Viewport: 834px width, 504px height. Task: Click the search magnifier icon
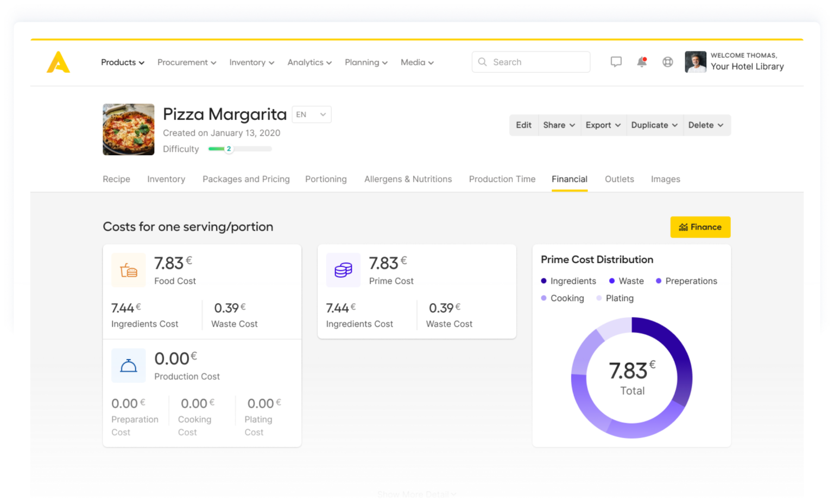tap(482, 62)
